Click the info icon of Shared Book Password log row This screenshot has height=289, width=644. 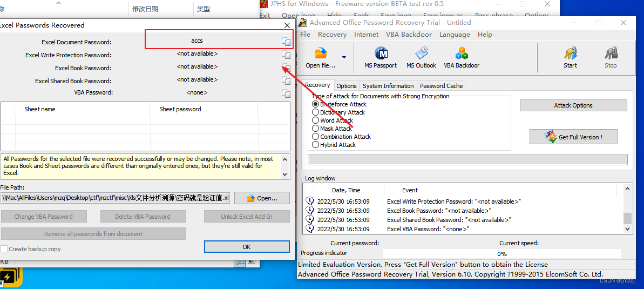(310, 219)
